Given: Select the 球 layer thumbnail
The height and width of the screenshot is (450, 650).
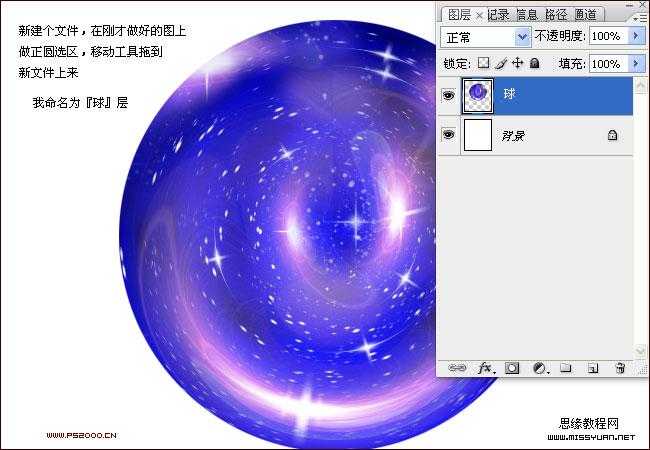Looking at the screenshot, I should pyautogui.click(x=478, y=95).
